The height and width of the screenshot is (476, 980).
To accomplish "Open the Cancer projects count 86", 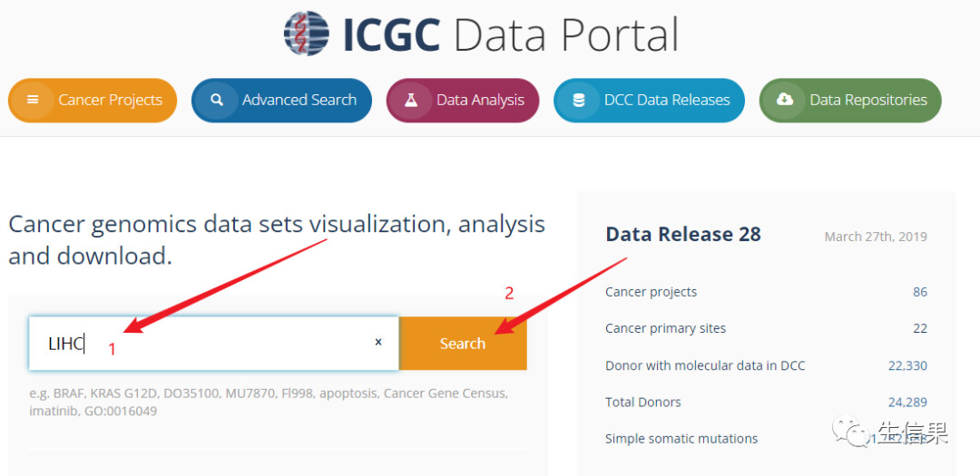I will tap(919, 292).
